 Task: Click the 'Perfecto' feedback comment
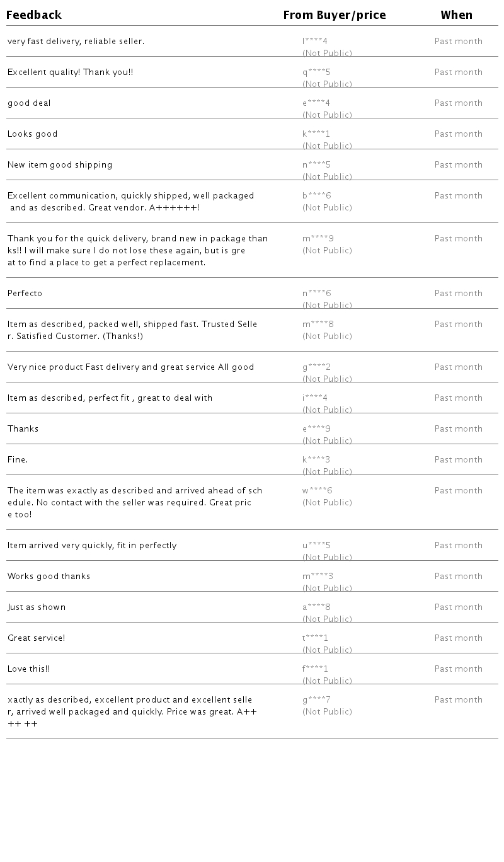(x=25, y=294)
